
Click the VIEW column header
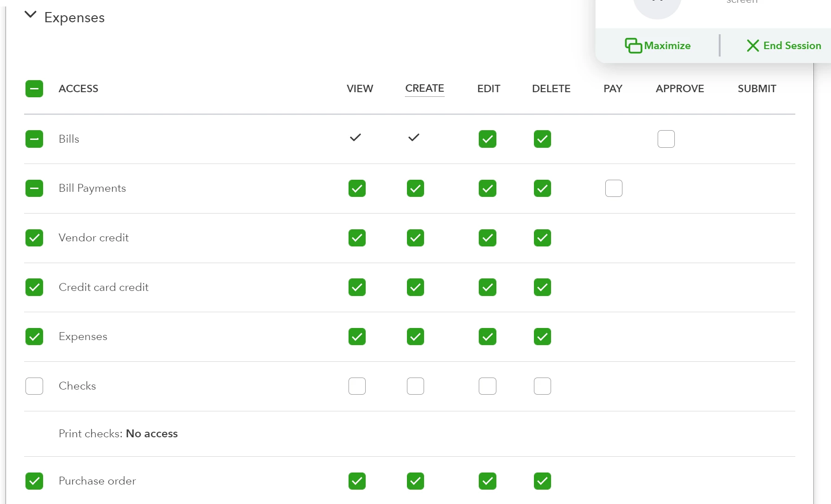point(360,88)
